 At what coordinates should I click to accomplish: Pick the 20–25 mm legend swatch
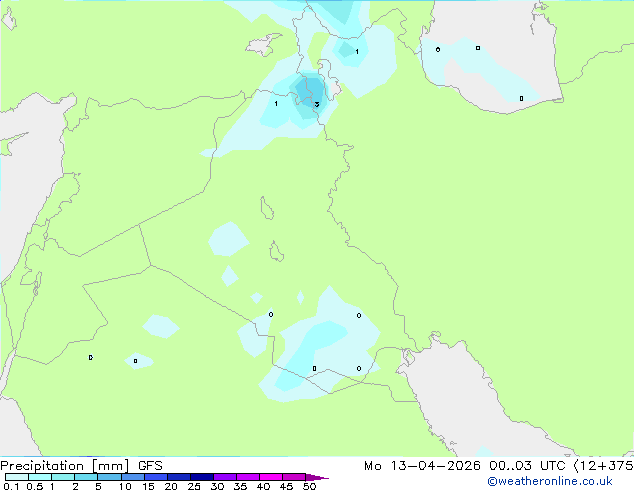tap(178, 477)
